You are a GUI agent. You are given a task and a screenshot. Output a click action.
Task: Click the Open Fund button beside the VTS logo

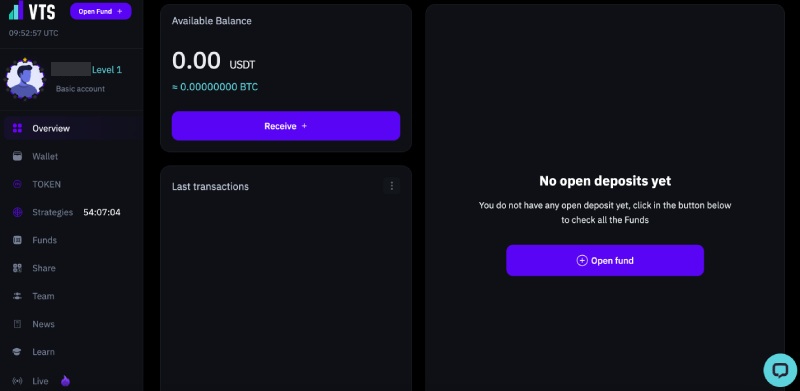tap(101, 11)
